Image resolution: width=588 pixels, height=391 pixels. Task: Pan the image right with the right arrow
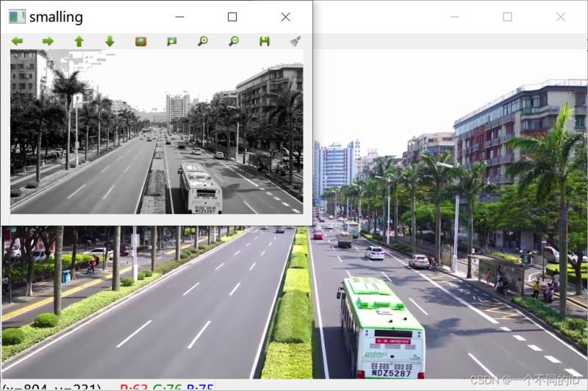point(48,41)
